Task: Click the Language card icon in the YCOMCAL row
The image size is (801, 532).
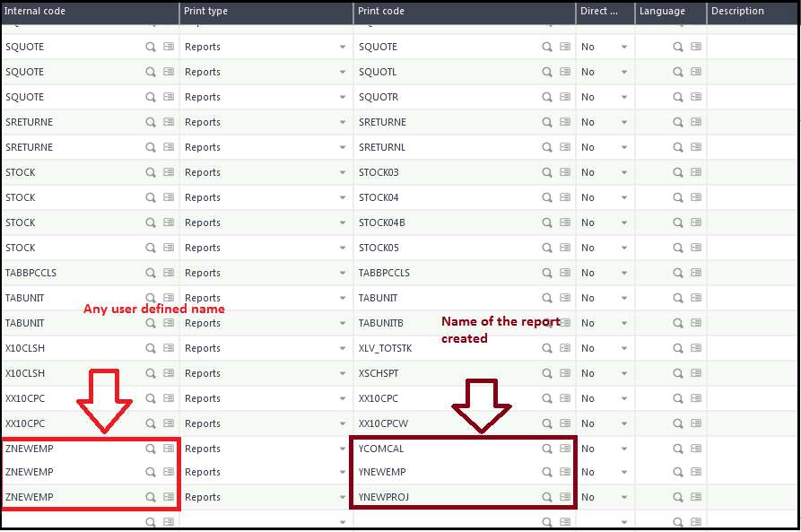Action: (696, 449)
